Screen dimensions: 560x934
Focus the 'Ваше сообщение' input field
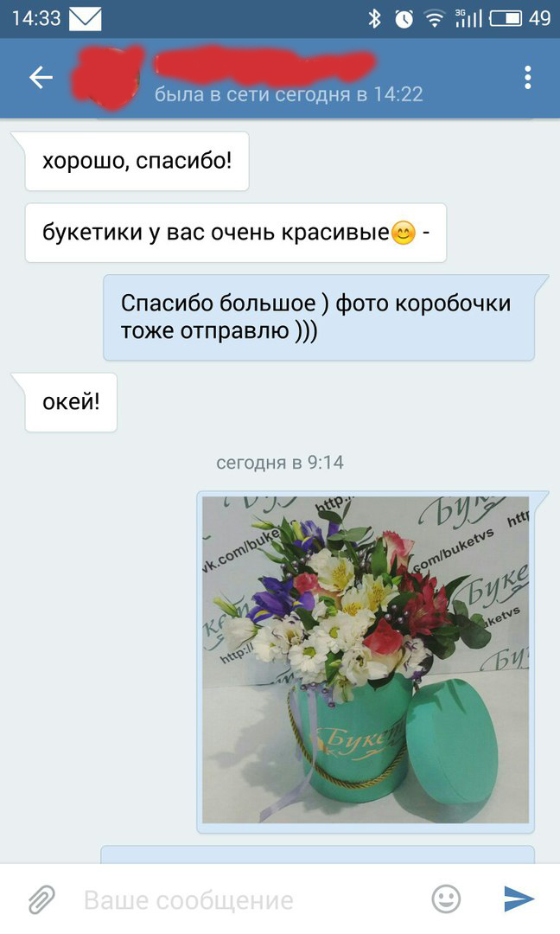[x=250, y=899]
